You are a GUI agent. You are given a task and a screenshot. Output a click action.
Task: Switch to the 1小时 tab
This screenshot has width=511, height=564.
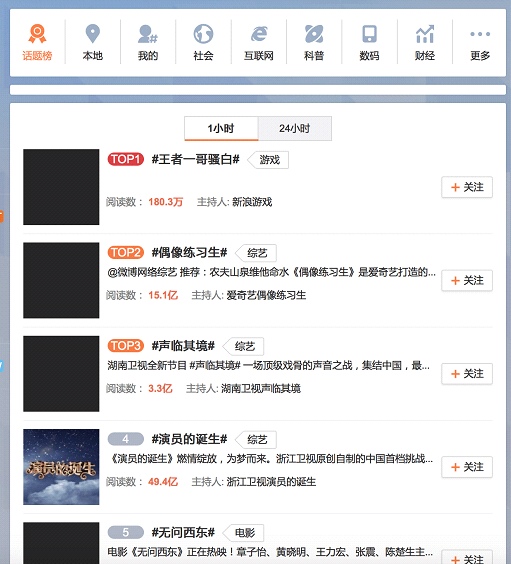tap(221, 128)
